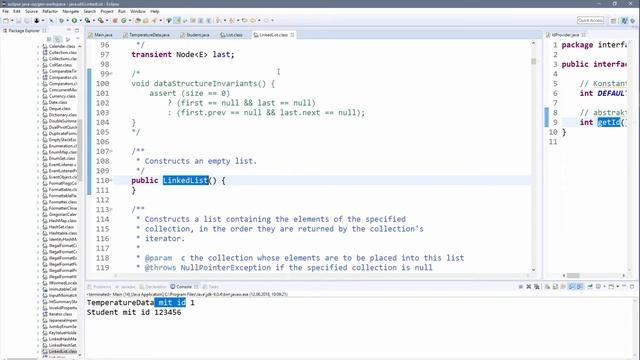The image size is (640, 360).
Task: Open the Source menu
Action: (x=31, y=11)
